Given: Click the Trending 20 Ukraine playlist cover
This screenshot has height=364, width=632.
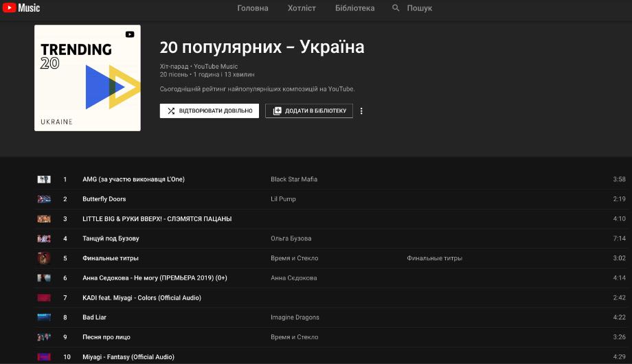Looking at the screenshot, I should 87,78.
